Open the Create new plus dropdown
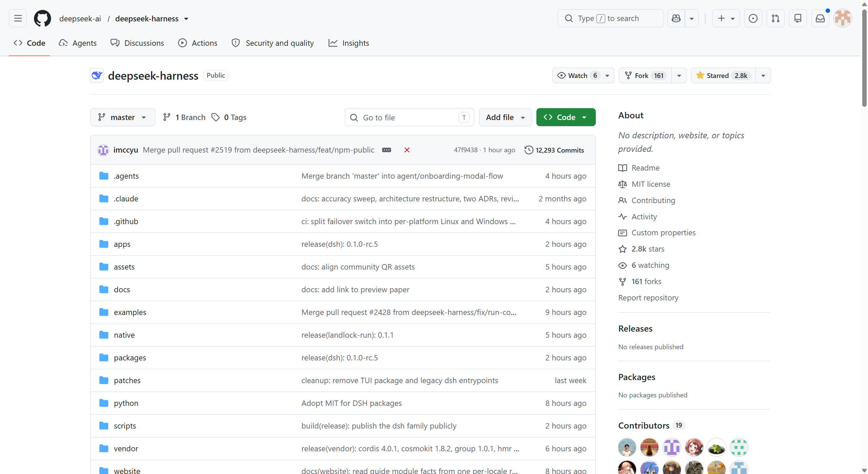This screenshot has height=474, width=868. click(x=726, y=18)
